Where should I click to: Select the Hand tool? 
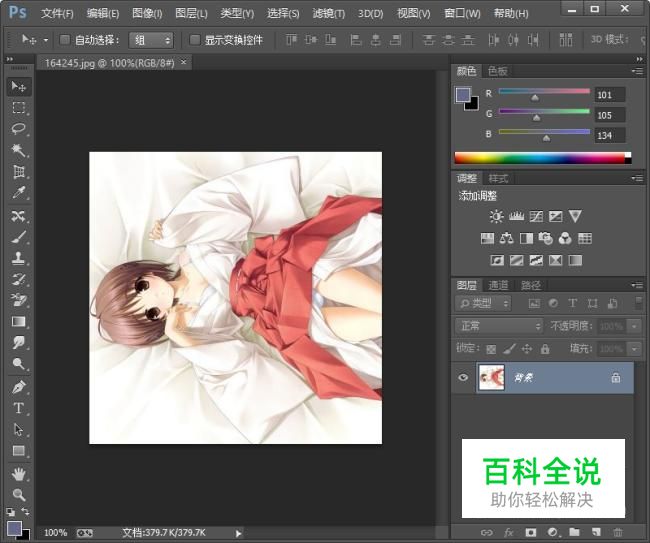pos(19,474)
